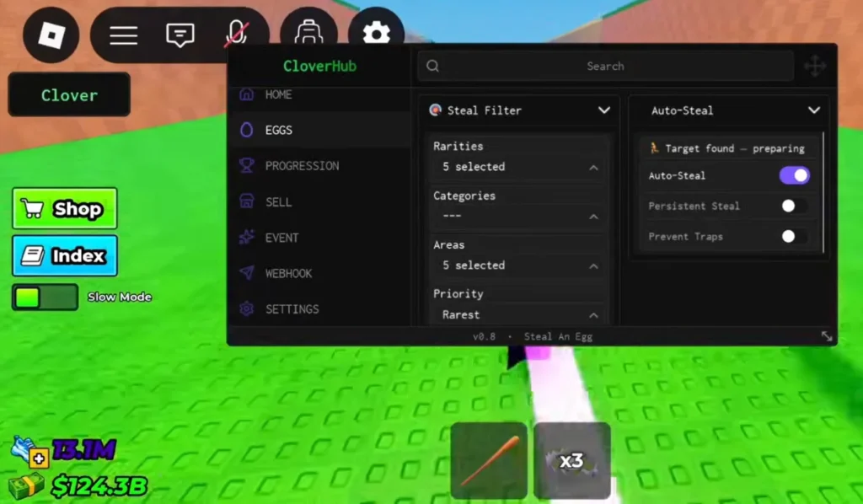Open the Categories dropdown
Screen dimensions: 863x504
click(519, 216)
